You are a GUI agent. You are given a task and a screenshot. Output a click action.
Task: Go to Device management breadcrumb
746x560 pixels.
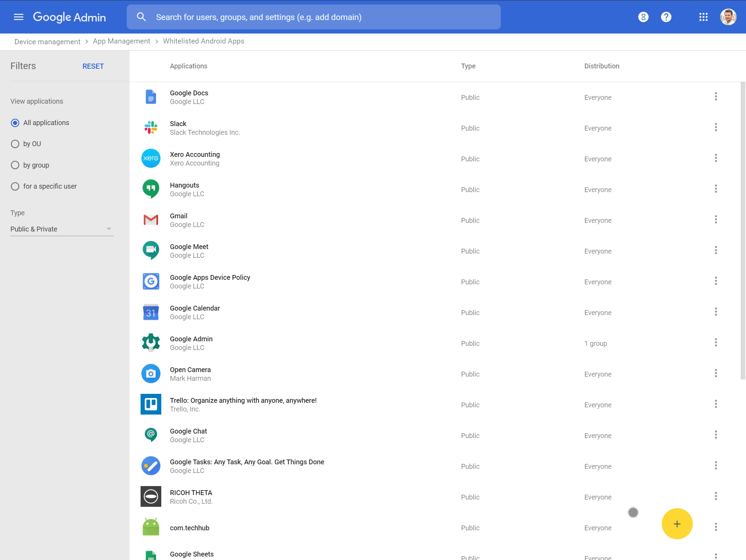47,41
